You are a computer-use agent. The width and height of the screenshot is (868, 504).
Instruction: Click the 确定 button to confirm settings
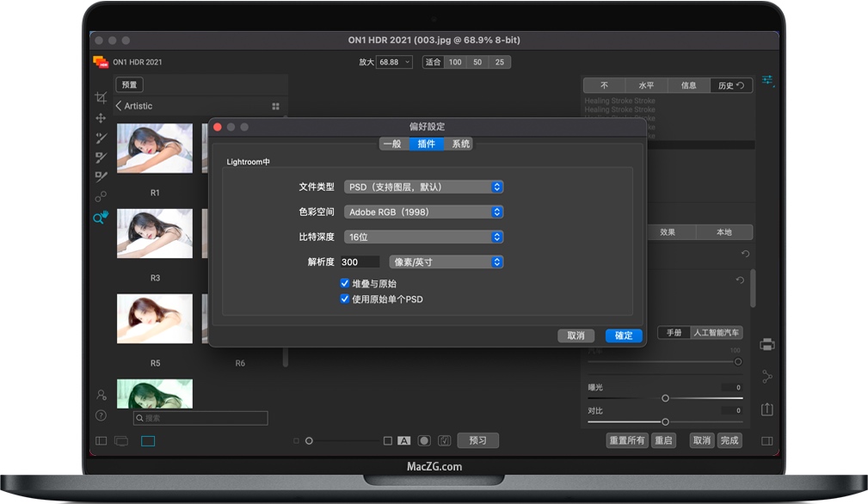coord(623,335)
